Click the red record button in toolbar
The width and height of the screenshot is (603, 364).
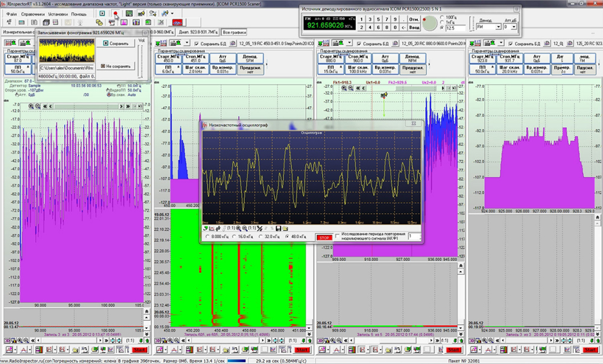(x=115, y=13)
